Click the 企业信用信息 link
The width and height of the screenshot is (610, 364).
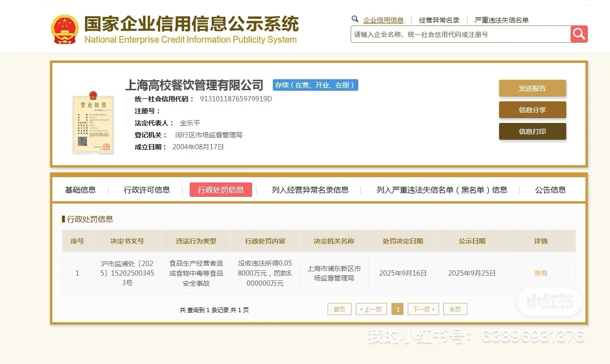[x=384, y=20]
